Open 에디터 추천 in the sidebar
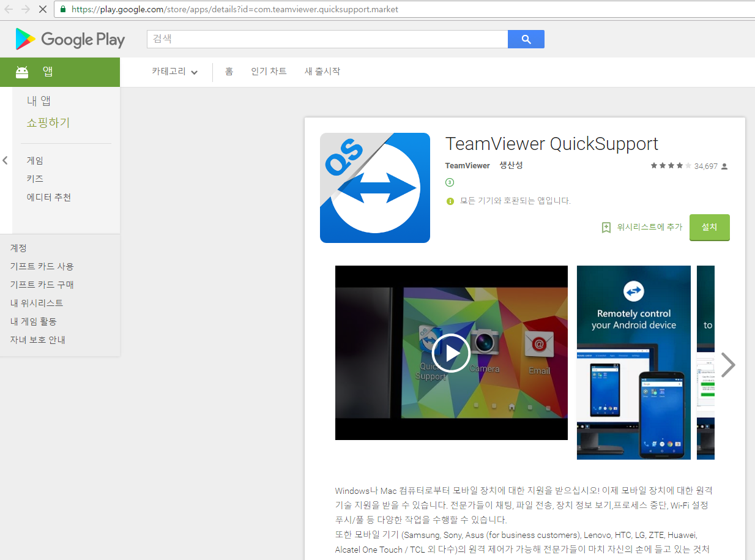The image size is (755, 560). pyautogui.click(x=49, y=197)
